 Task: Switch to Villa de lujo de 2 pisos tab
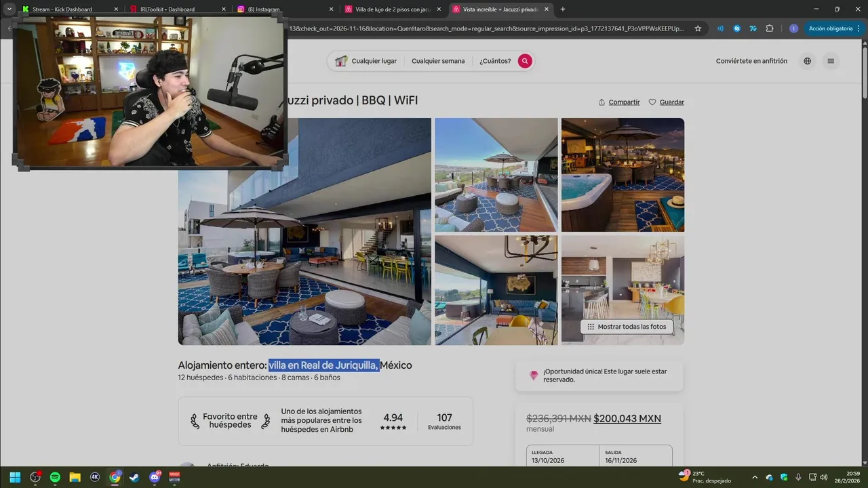[392, 9]
